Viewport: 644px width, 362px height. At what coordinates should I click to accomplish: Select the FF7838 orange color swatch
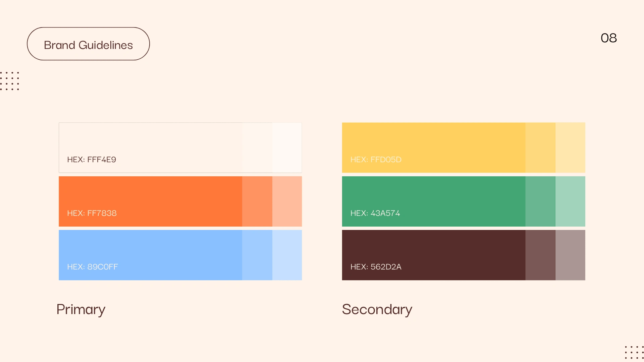coord(151,201)
